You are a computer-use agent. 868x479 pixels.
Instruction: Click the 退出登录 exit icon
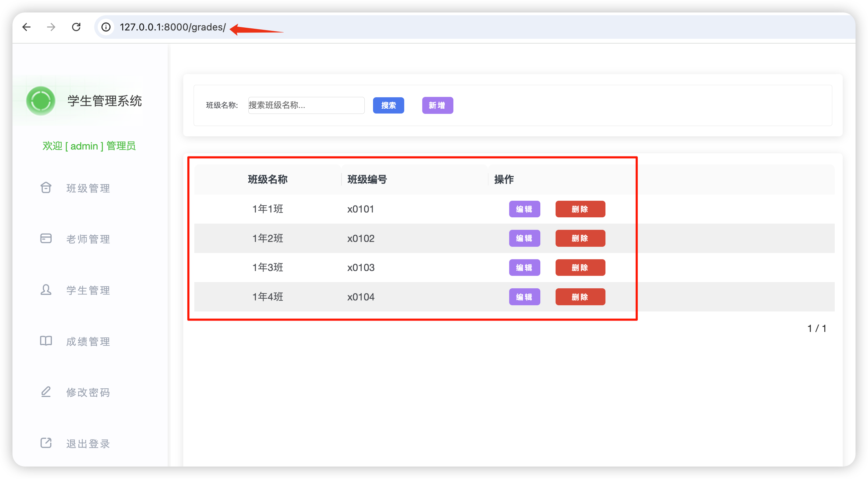tap(46, 443)
